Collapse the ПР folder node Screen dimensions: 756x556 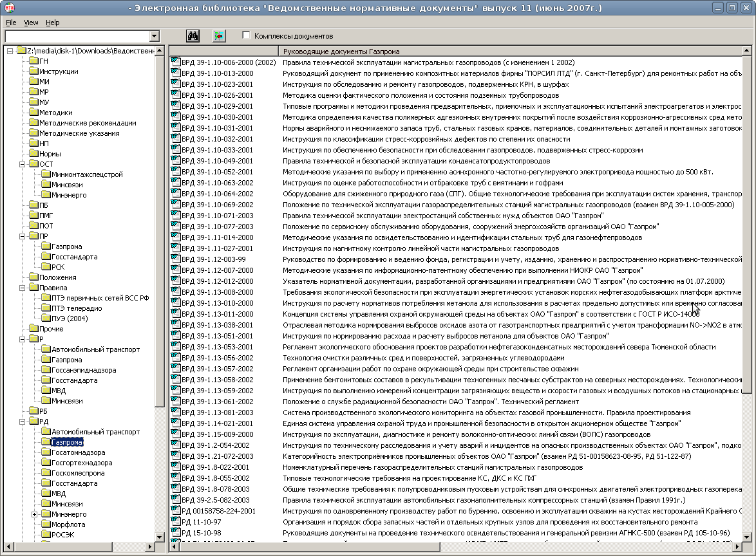(x=22, y=236)
